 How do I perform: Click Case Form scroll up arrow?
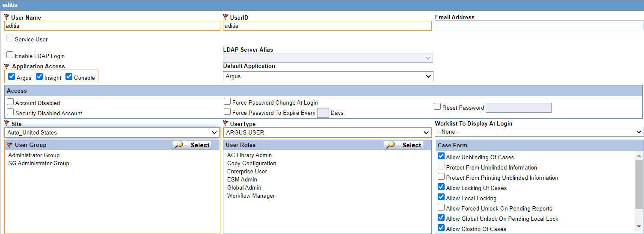point(639,155)
